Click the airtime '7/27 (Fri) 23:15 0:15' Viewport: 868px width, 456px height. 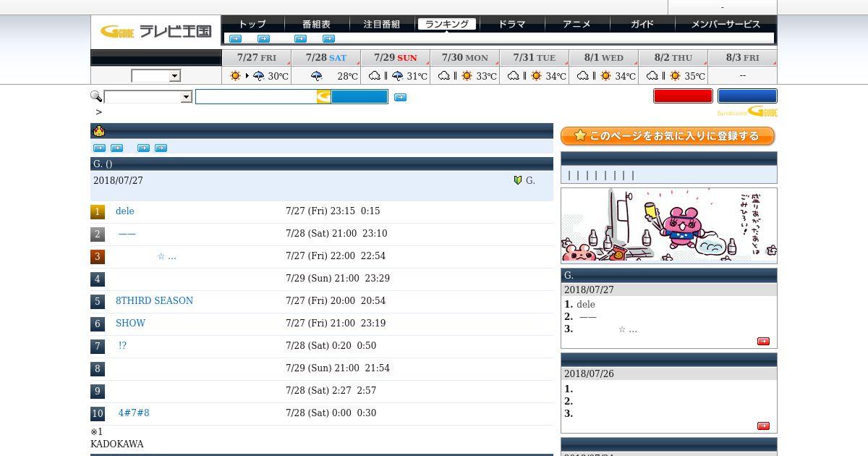point(333,211)
